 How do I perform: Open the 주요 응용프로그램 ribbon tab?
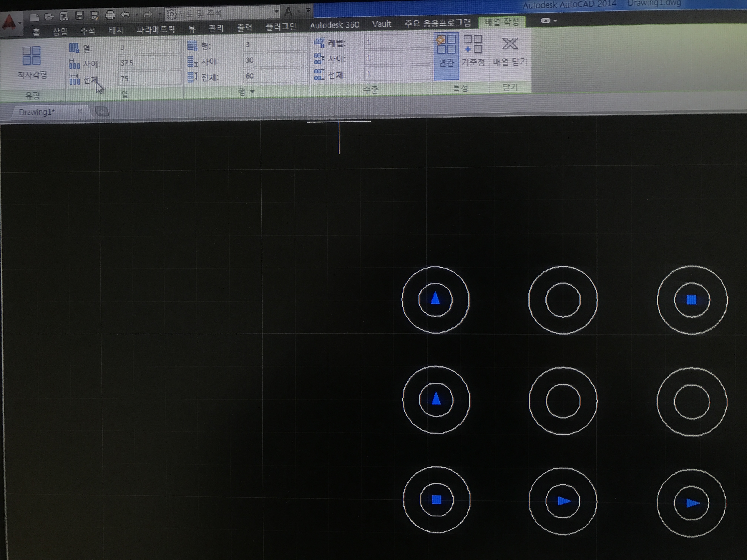pyautogui.click(x=437, y=23)
